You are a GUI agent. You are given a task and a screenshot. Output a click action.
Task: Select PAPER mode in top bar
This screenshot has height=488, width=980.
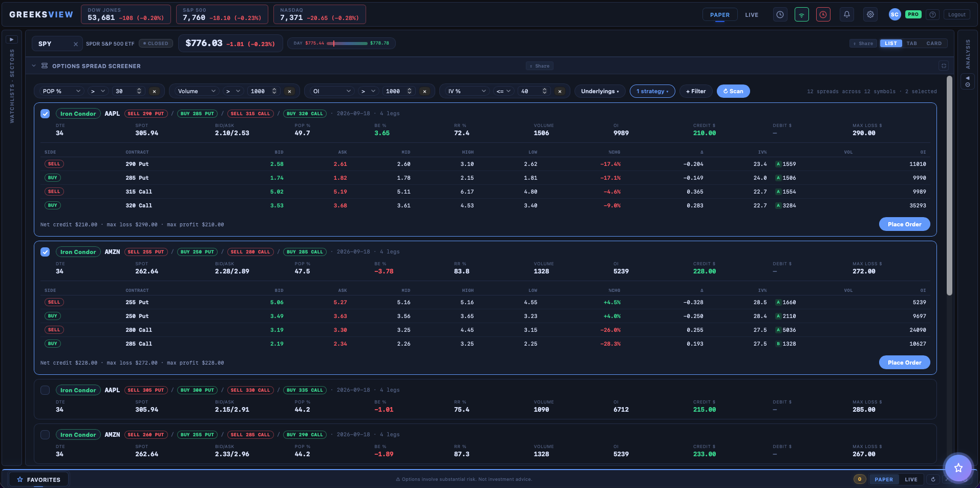tap(720, 15)
